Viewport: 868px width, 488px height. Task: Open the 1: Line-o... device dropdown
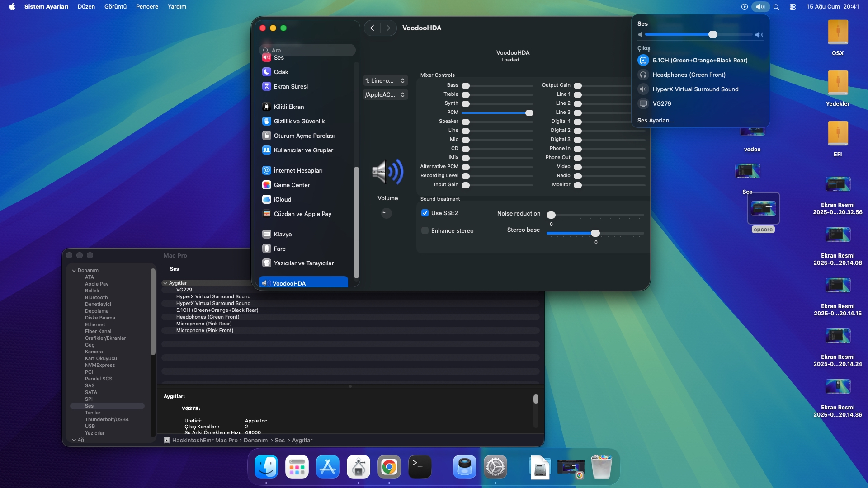[385, 80]
